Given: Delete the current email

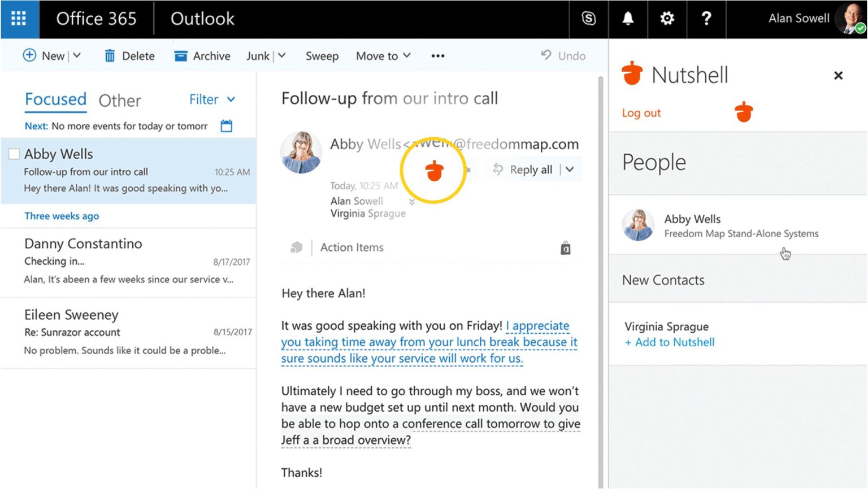Looking at the screenshot, I should pos(129,55).
